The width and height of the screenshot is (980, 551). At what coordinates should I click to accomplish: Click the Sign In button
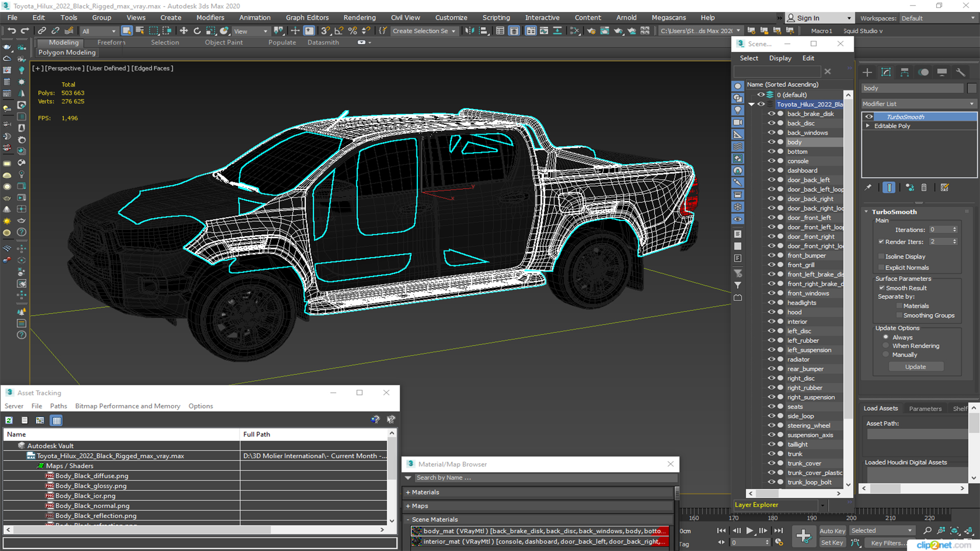819,18
